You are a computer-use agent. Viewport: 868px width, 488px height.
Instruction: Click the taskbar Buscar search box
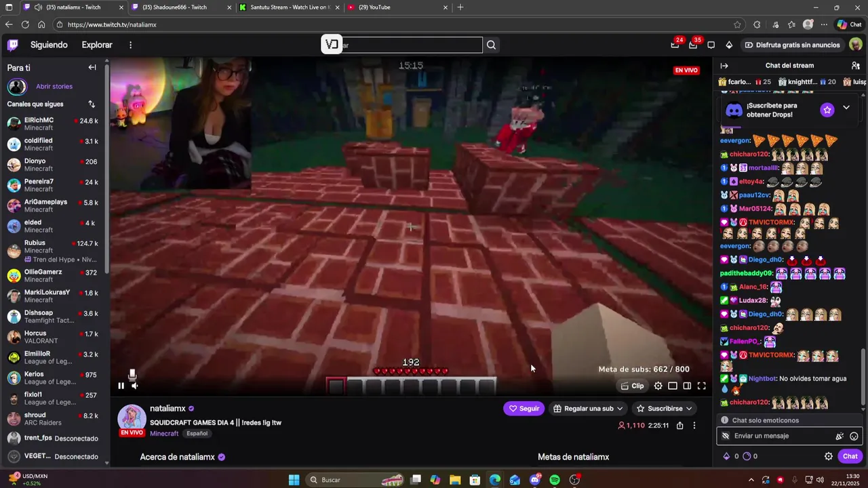[355, 480]
